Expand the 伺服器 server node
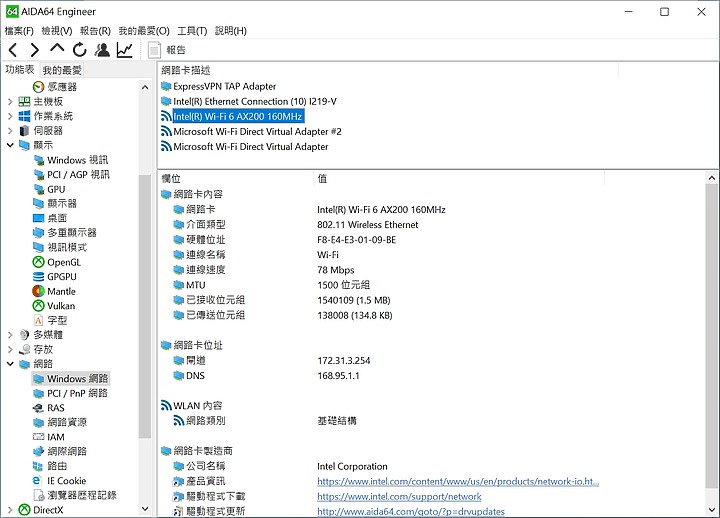 [10, 131]
